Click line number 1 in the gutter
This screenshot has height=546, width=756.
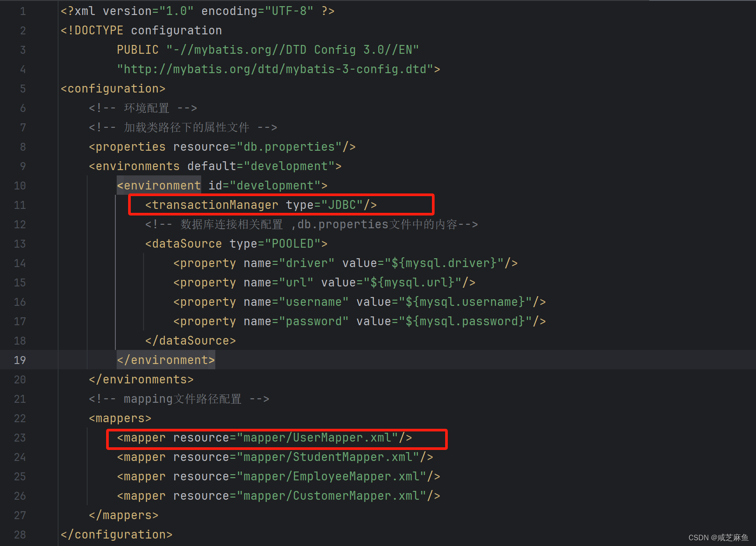click(x=23, y=11)
